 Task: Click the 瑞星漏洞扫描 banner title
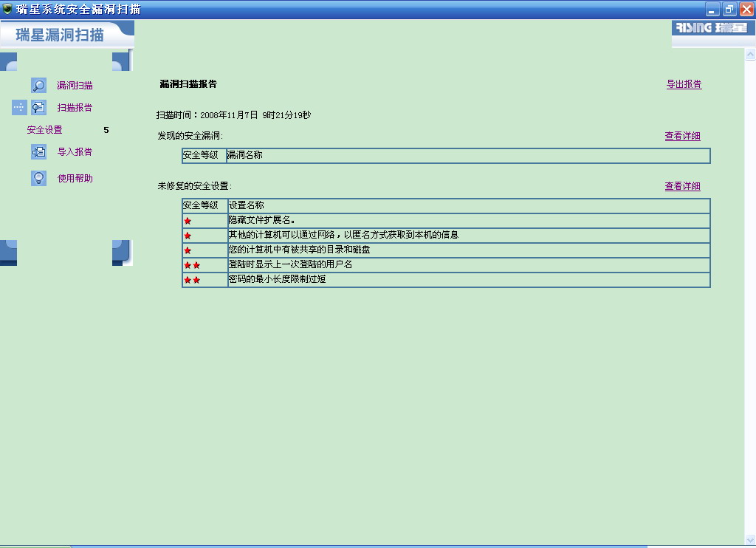60,35
